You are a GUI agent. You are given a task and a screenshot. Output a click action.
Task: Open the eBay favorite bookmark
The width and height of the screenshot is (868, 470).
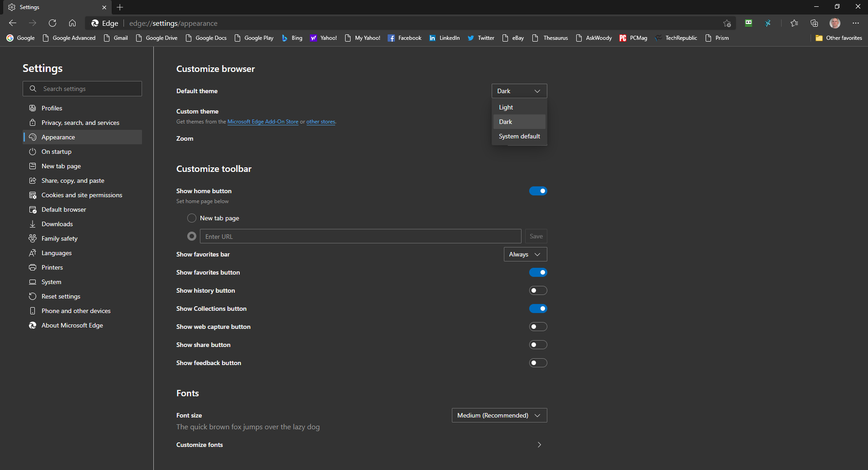pyautogui.click(x=513, y=38)
